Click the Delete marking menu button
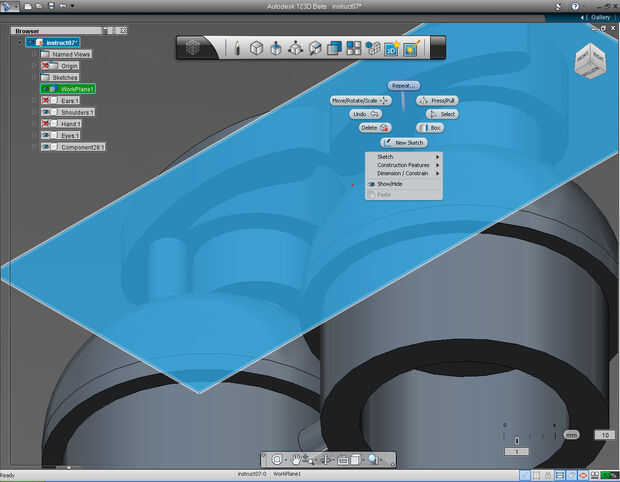Screen dimensions: 620x482 (375, 128)
